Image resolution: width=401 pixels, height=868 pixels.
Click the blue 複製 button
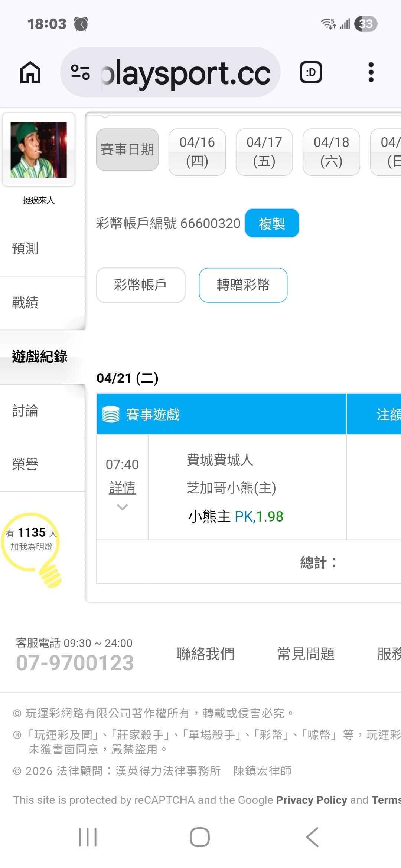[272, 223]
